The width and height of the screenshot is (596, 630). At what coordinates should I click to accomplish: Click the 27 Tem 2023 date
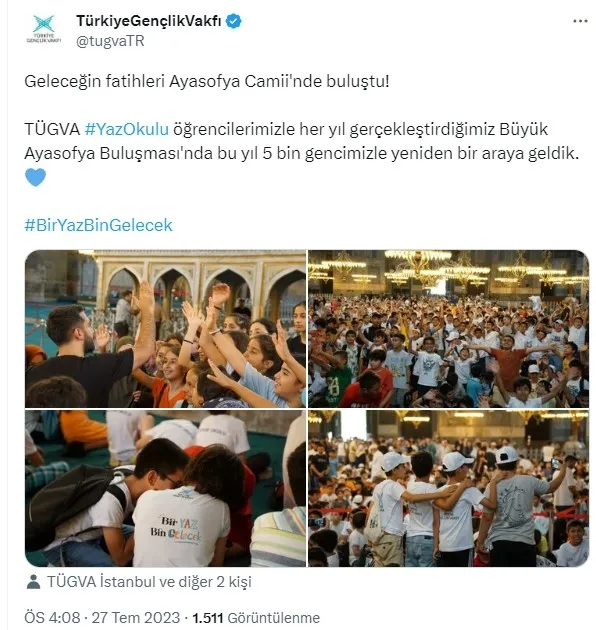click(x=135, y=618)
